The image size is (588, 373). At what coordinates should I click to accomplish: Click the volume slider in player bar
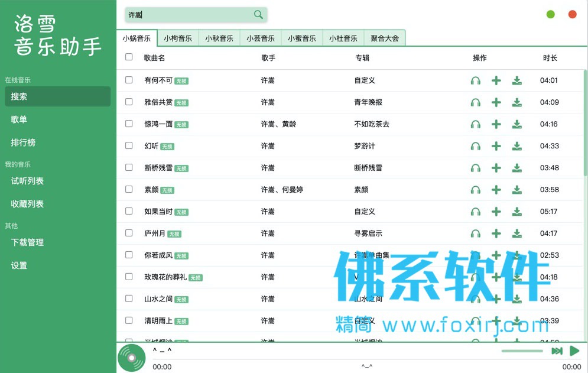click(522, 351)
